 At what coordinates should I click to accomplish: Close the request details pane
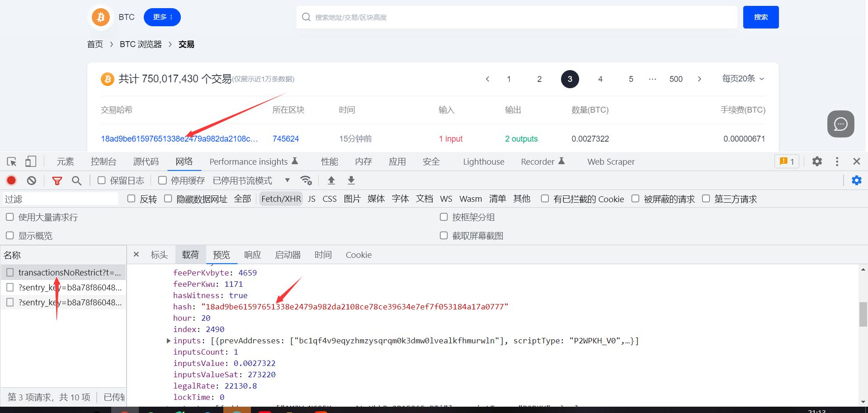tap(136, 255)
